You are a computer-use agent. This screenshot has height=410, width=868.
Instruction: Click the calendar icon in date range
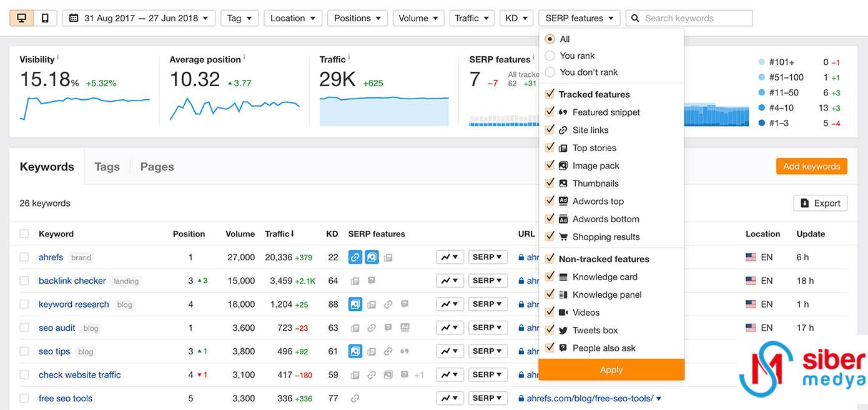tap(74, 18)
